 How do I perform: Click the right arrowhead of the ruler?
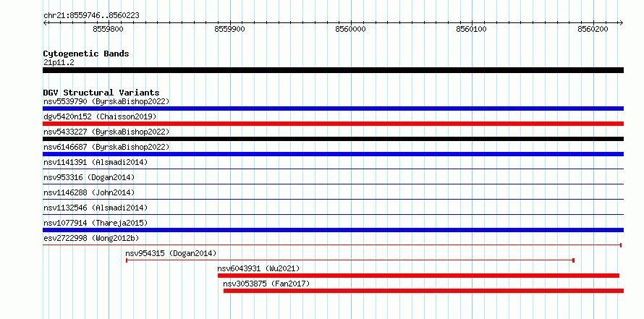[621, 22]
